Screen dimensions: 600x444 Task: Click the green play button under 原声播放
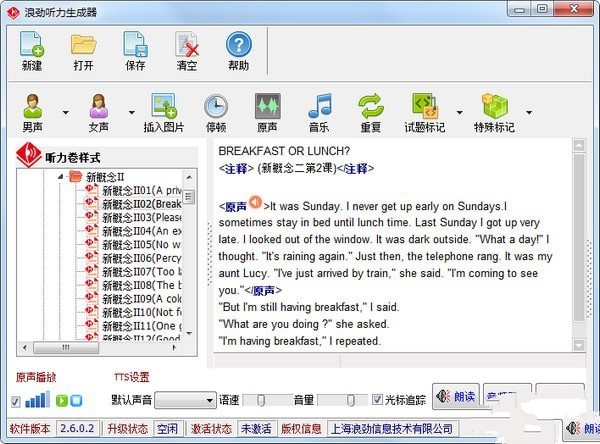61,401
